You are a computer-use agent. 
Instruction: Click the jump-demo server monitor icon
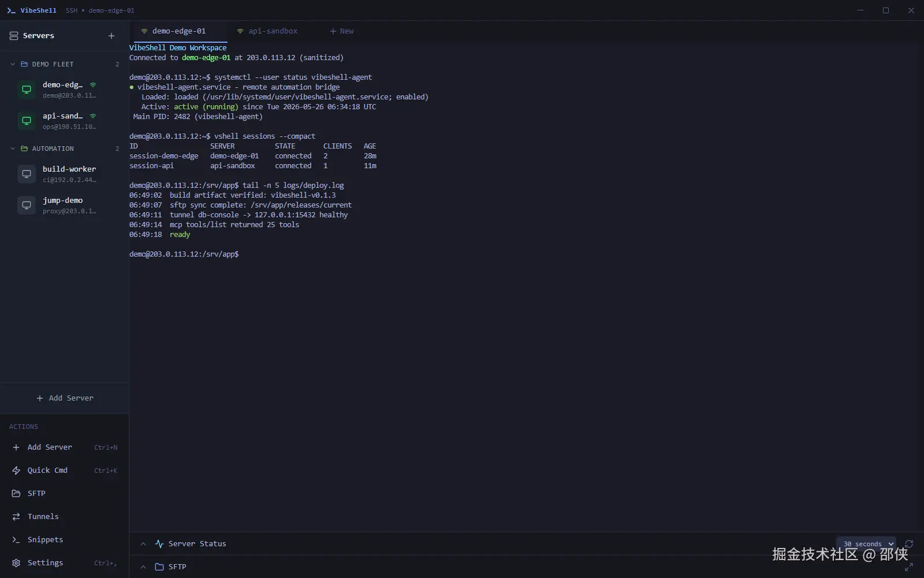[27, 205]
